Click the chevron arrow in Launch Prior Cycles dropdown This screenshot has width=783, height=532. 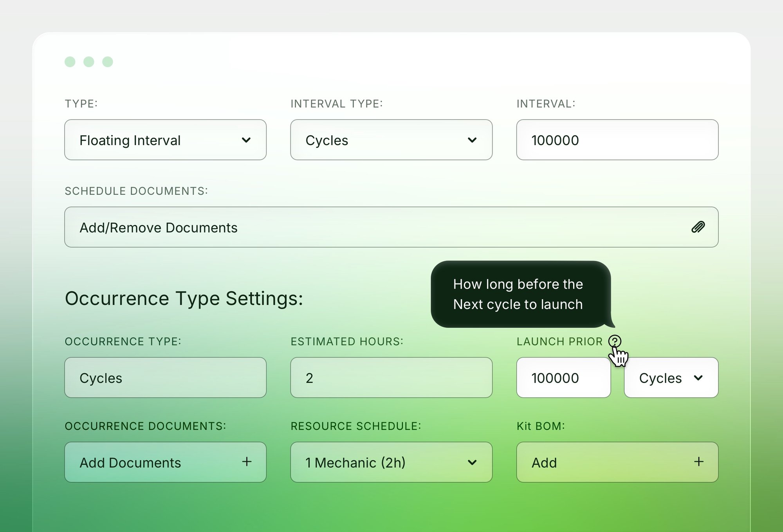(x=698, y=378)
